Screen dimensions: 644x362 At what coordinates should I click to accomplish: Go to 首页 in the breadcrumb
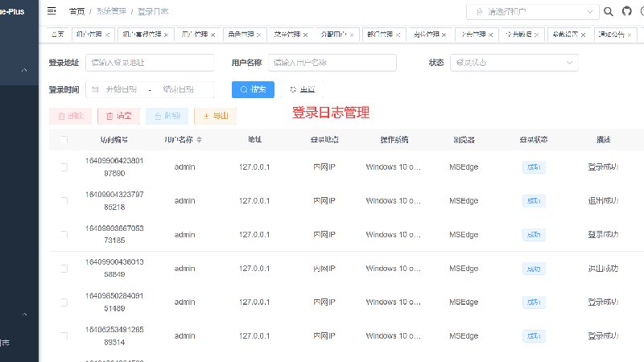[x=76, y=11]
